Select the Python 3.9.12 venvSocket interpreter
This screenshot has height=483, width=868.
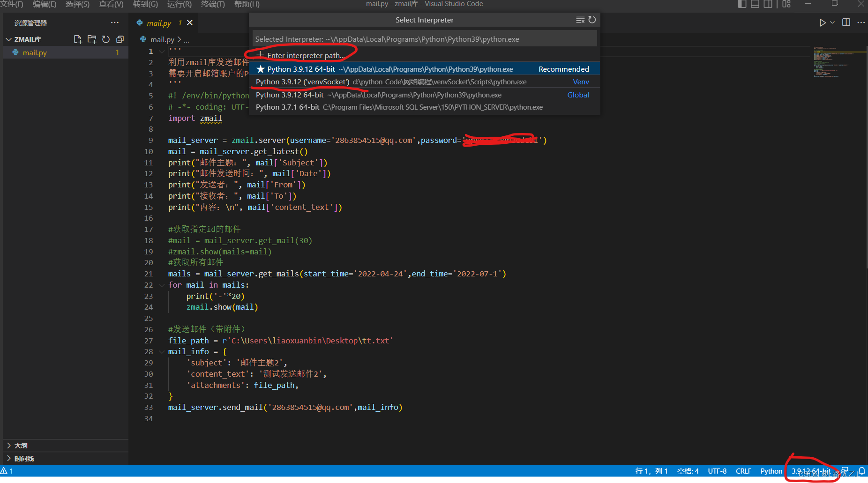pyautogui.click(x=424, y=82)
